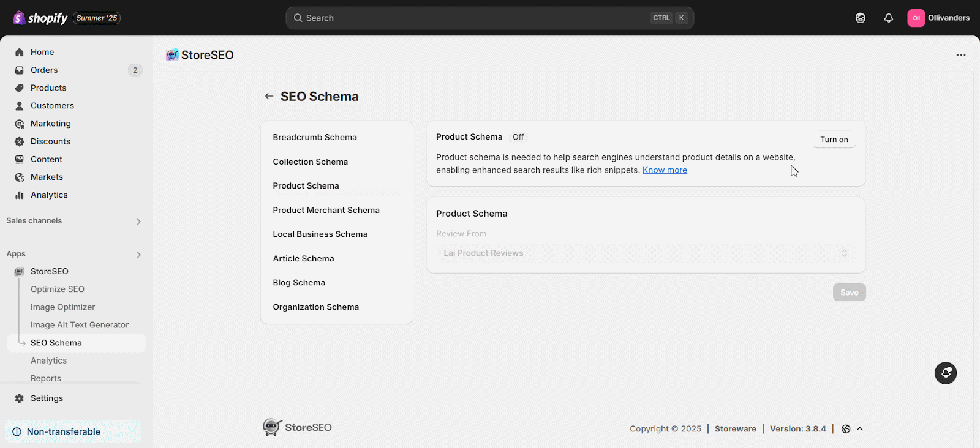This screenshot has height=448, width=980.
Task: Click the Content icon in sidebar
Action: pyautogui.click(x=20, y=159)
